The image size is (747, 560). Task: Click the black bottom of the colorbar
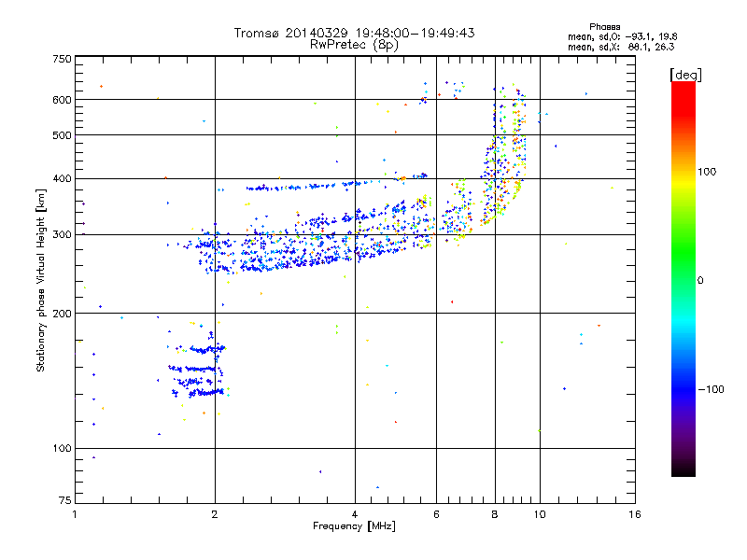684,469
